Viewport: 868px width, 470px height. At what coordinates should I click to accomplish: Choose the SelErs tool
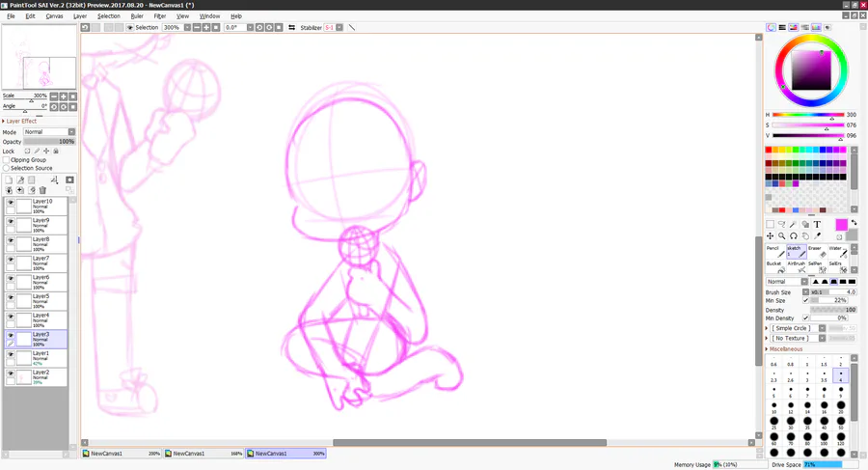pyautogui.click(x=837, y=266)
